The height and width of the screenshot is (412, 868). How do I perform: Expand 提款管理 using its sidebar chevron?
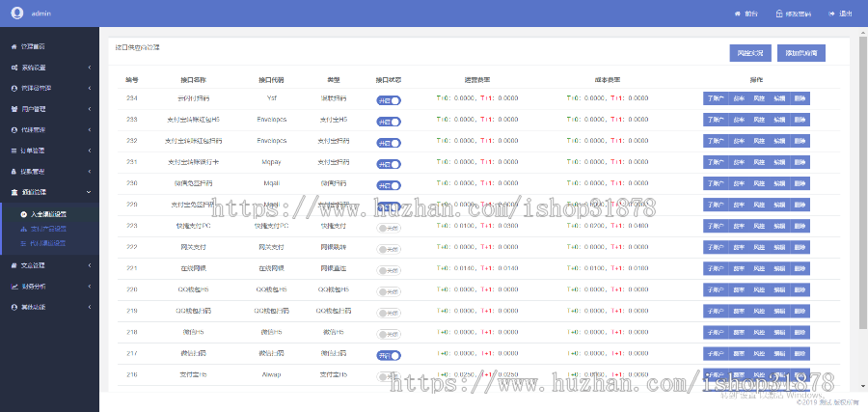(90, 172)
